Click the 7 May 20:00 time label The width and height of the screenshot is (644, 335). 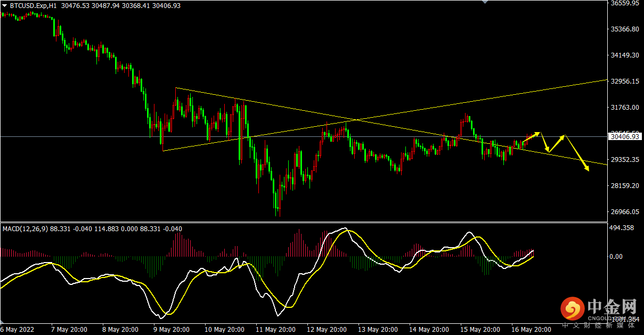click(69, 330)
